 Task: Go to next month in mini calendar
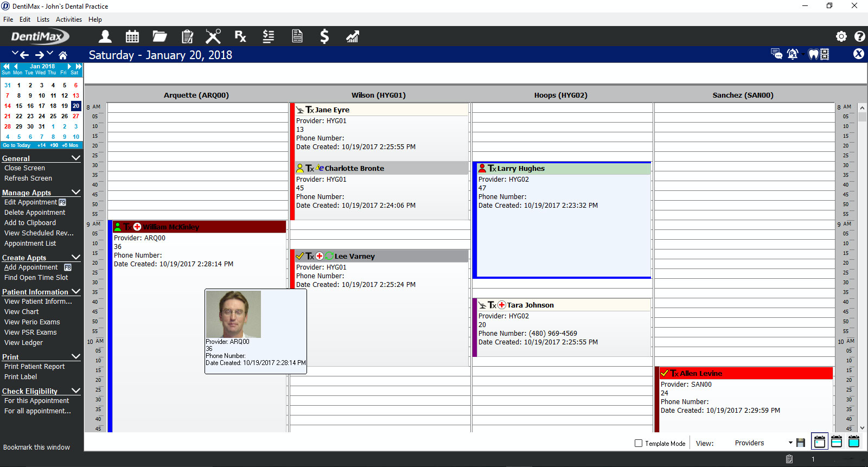click(69, 66)
